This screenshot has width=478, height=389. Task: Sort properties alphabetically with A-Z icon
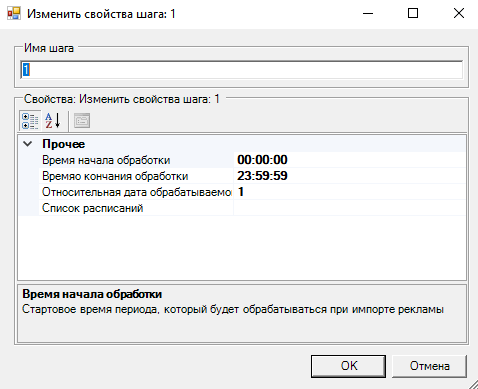(53, 121)
